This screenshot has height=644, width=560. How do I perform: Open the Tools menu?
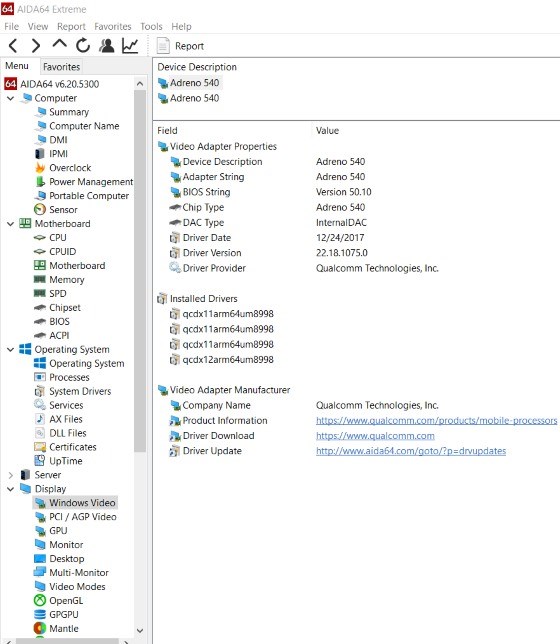[151, 27]
